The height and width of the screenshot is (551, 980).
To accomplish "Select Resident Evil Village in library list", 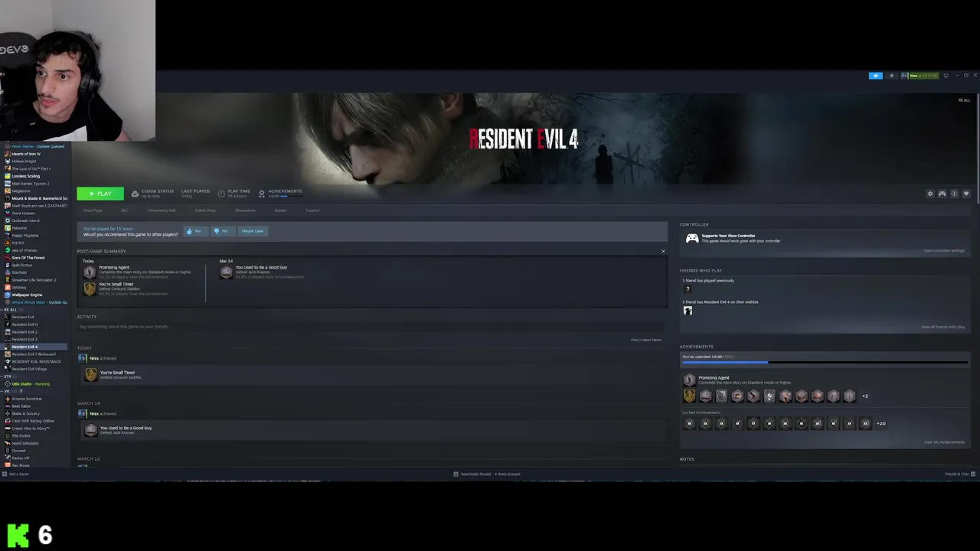I will coord(29,369).
